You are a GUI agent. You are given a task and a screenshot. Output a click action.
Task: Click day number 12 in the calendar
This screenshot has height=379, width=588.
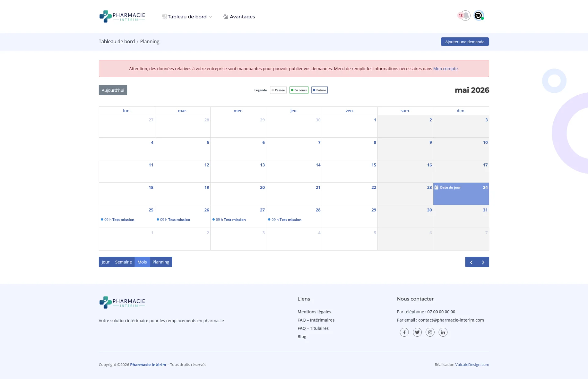207,165
